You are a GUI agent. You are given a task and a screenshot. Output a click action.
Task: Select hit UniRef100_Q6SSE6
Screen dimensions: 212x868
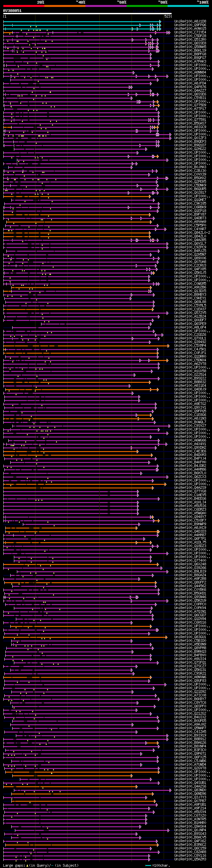click(190, 94)
